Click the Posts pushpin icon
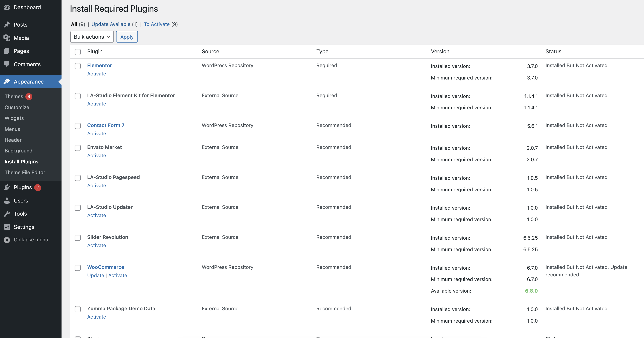 coord(7,24)
